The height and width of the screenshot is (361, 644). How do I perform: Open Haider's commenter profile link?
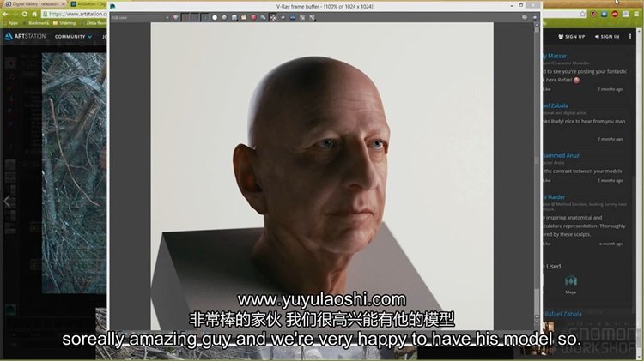click(x=554, y=197)
